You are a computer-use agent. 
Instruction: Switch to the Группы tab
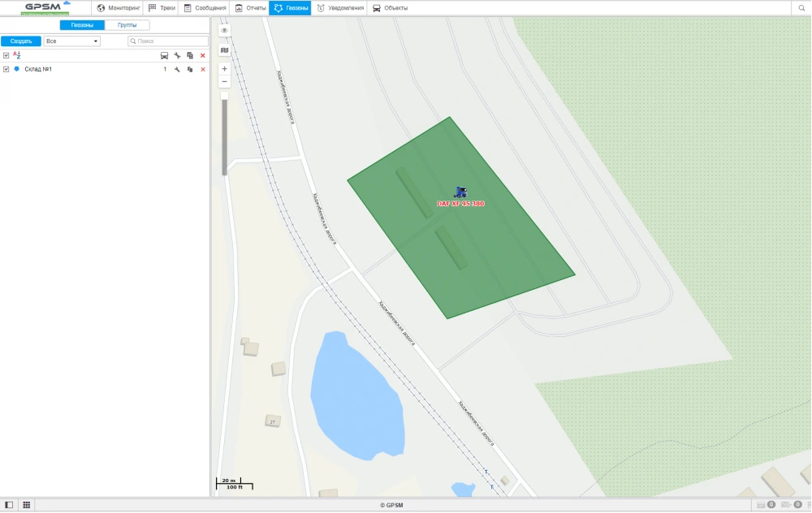127,25
